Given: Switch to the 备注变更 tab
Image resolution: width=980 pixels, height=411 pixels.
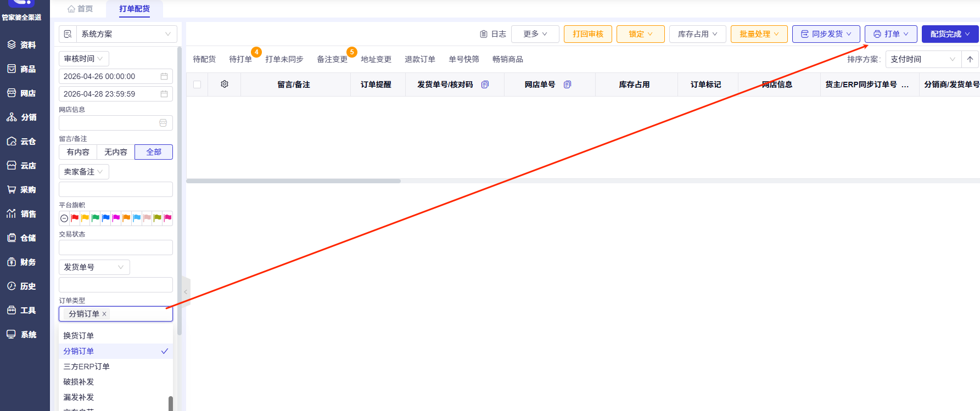Looking at the screenshot, I should pos(332,59).
